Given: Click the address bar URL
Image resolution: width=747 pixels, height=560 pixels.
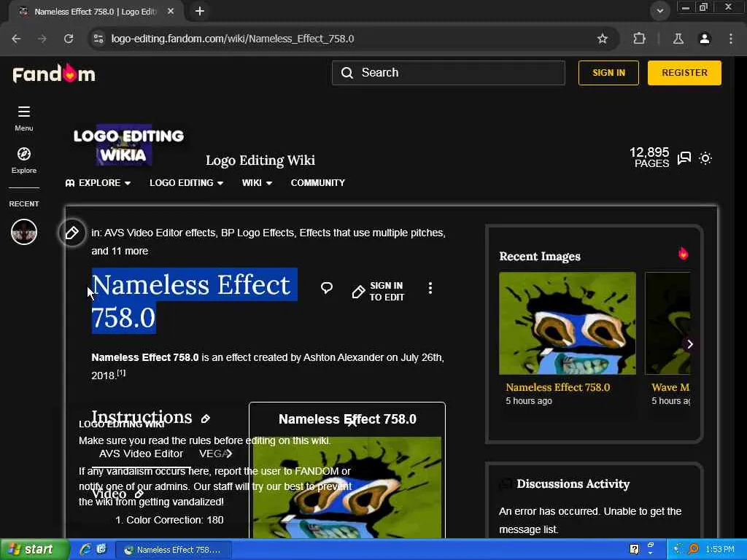Looking at the screenshot, I should tap(233, 39).
